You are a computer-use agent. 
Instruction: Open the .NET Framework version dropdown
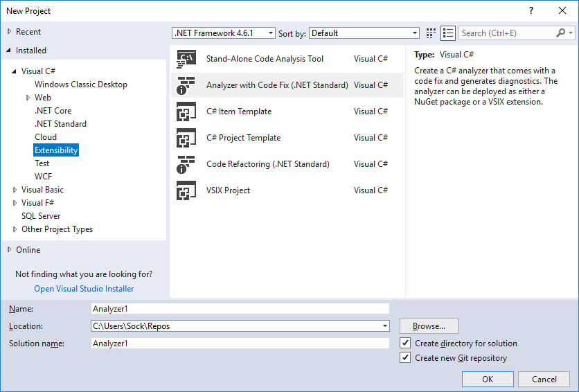(224, 33)
